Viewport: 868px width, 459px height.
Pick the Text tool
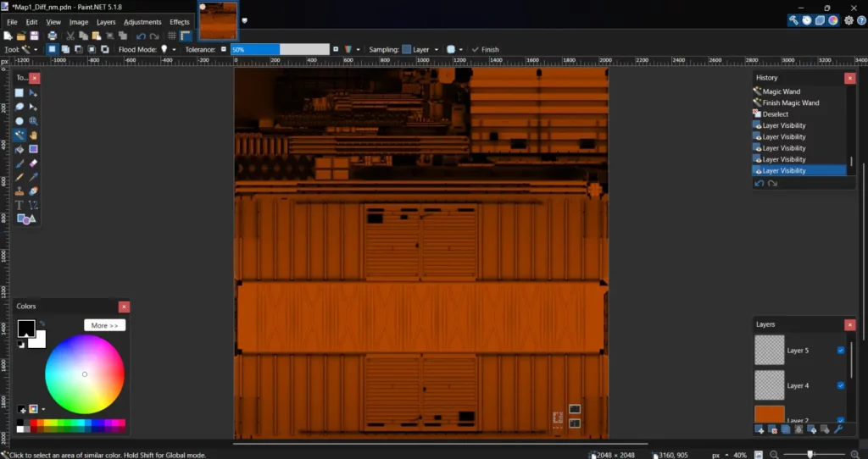tap(19, 205)
